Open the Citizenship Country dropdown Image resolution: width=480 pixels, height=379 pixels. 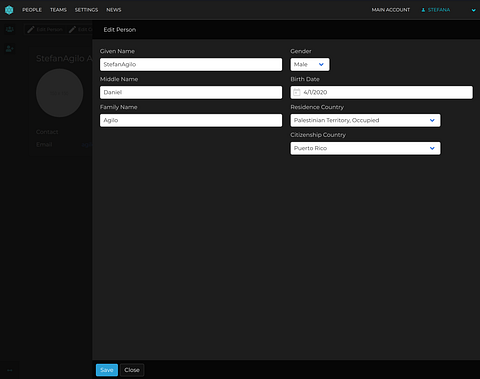(365, 148)
